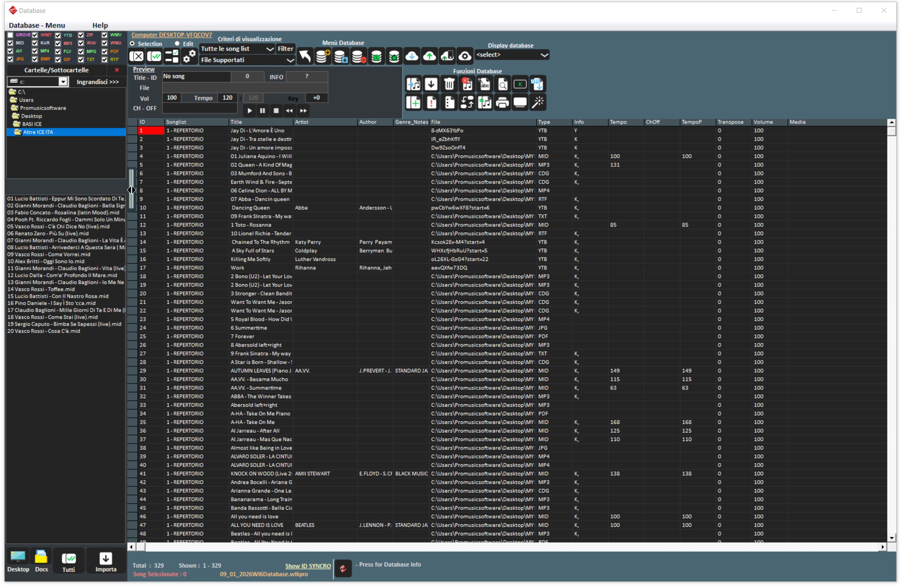Screen dimensions: 908x588
Task: Select the Edit radio button
Action: 177,43
